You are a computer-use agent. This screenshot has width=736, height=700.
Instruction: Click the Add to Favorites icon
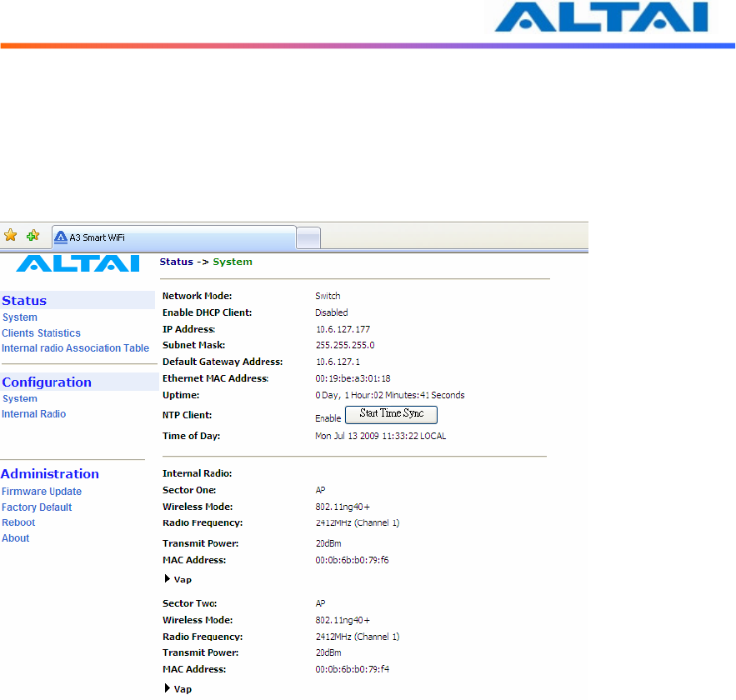coord(33,235)
